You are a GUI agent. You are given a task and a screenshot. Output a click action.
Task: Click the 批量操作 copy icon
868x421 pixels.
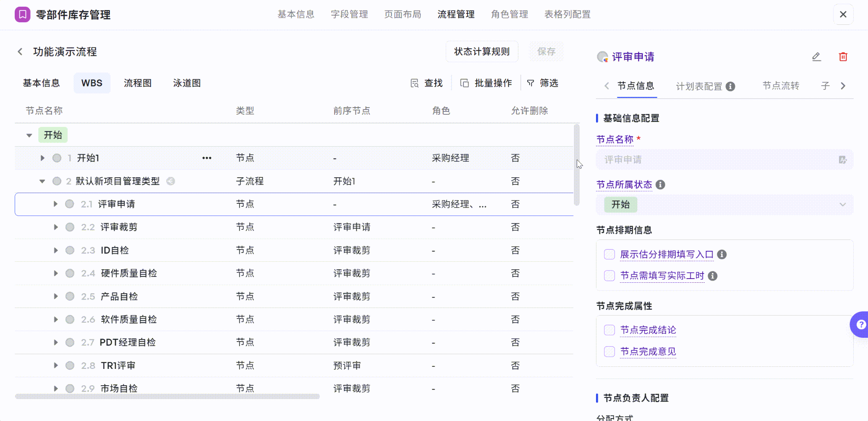(464, 83)
